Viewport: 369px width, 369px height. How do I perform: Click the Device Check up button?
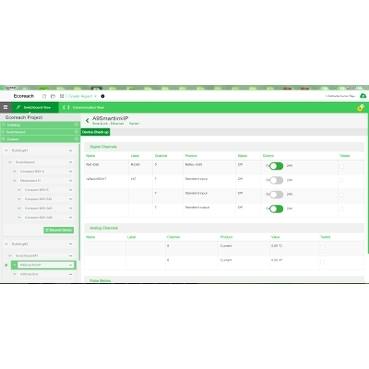(x=95, y=132)
